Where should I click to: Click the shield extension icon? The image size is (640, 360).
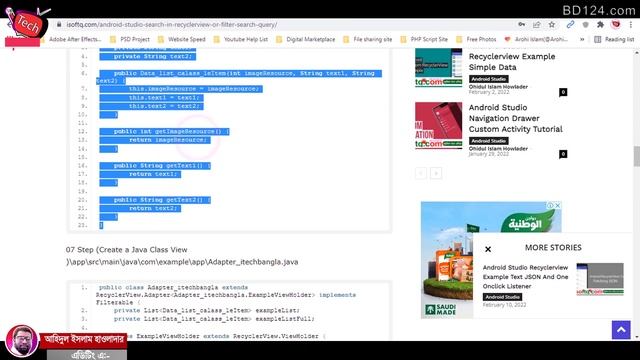pyautogui.click(x=585, y=24)
